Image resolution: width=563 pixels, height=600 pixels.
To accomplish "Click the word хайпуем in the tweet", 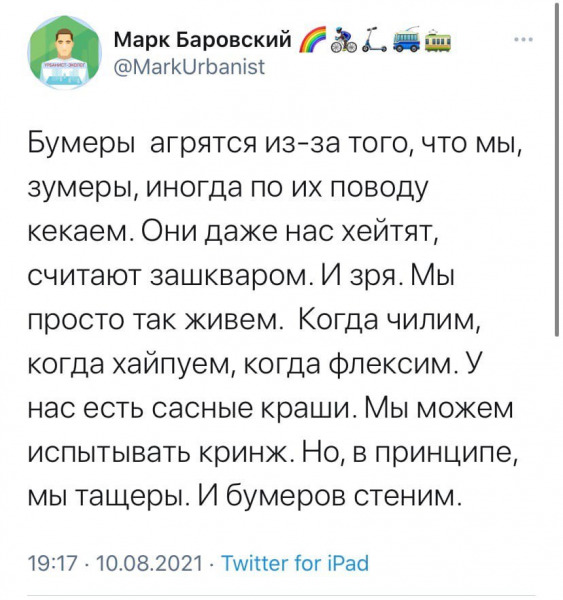I will 172,364.
